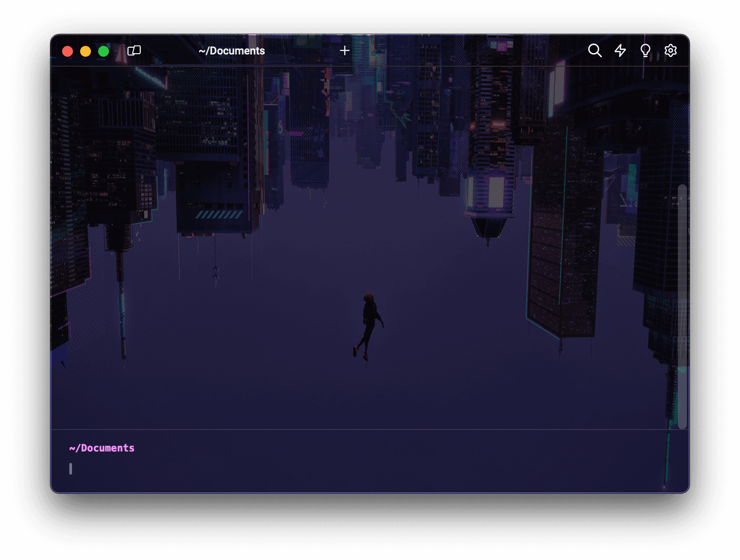Close the window with red button
The height and width of the screenshot is (560, 740).
pos(68,51)
